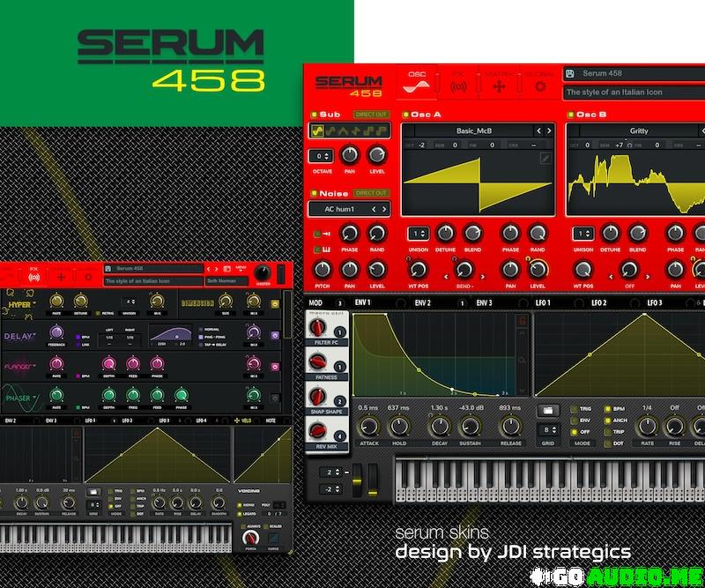
Task: Click the MASTER volume knob in FX window
Action: tap(263, 272)
